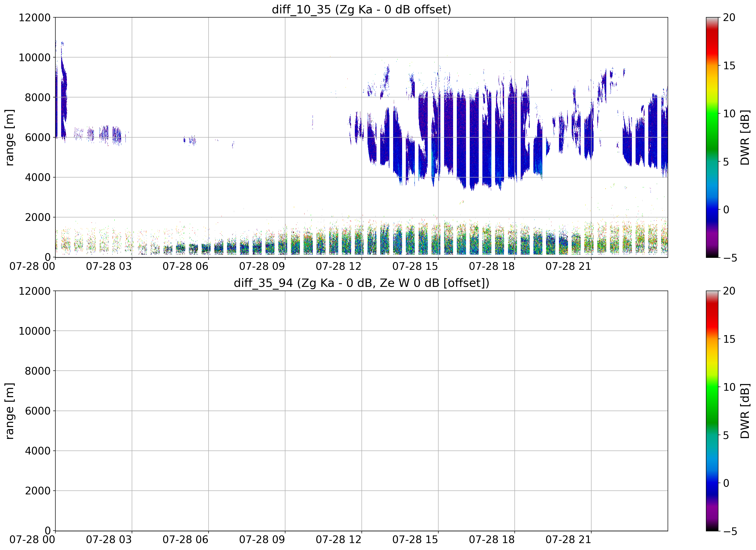The image size is (756, 550).
Task: Click the '4000' tick on the top plot
Action: pos(38,177)
